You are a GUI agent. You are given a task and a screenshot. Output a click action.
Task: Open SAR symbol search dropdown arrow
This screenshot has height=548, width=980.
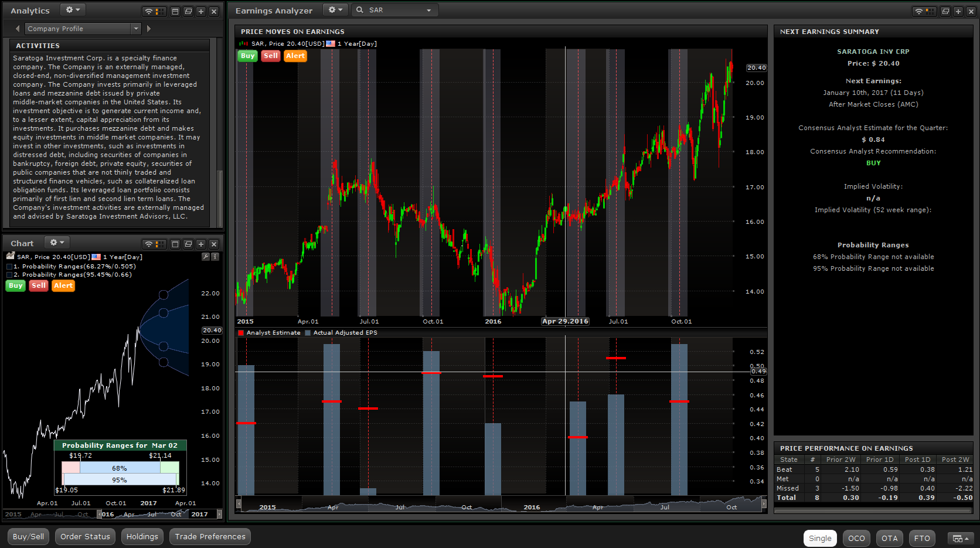[x=429, y=11]
